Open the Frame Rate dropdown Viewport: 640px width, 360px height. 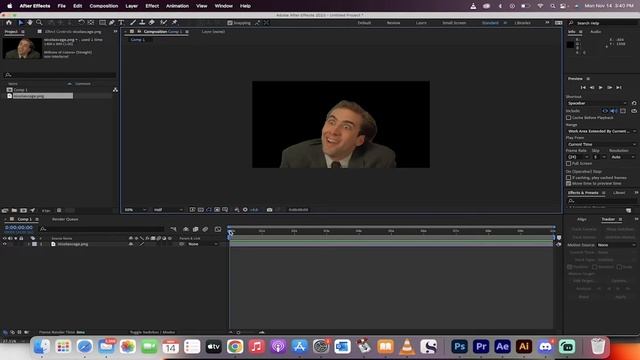point(578,157)
